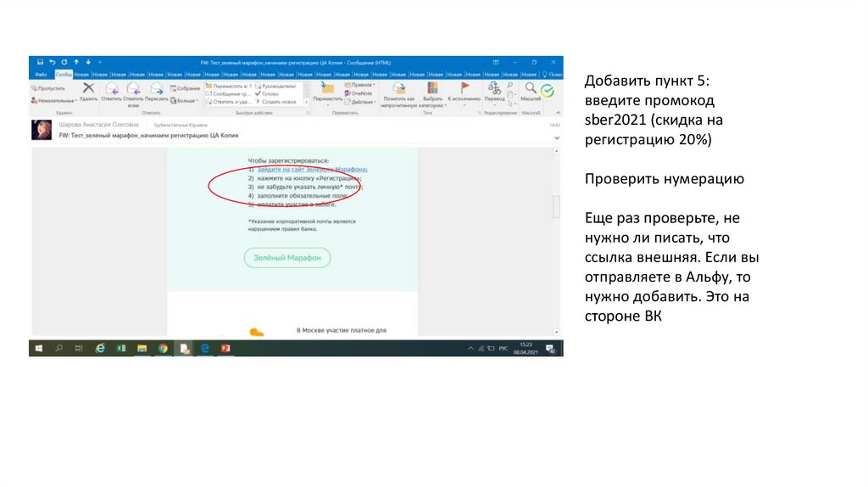Click the message scrollbar down arrow
This screenshot has width=868, height=487.
[x=556, y=332]
